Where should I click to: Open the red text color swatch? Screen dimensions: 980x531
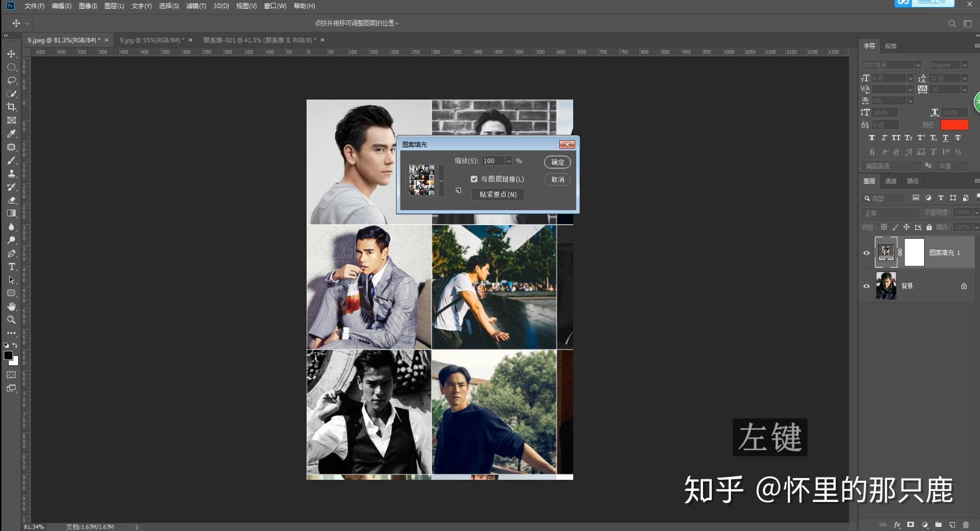(954, 124)
